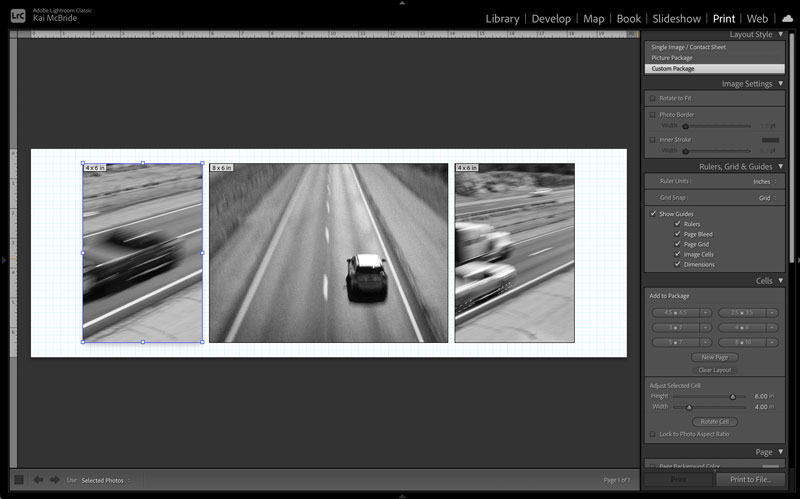Uncheck the Page Grid guide option

click(678, 244)
